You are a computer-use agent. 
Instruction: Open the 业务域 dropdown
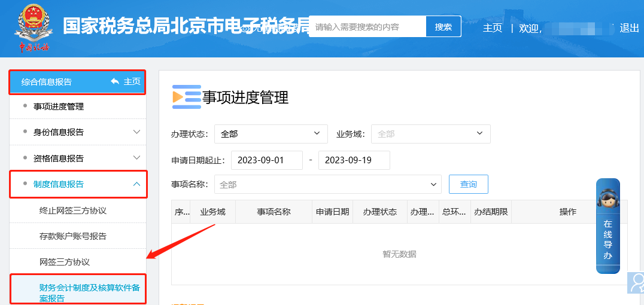coord(430,134)
